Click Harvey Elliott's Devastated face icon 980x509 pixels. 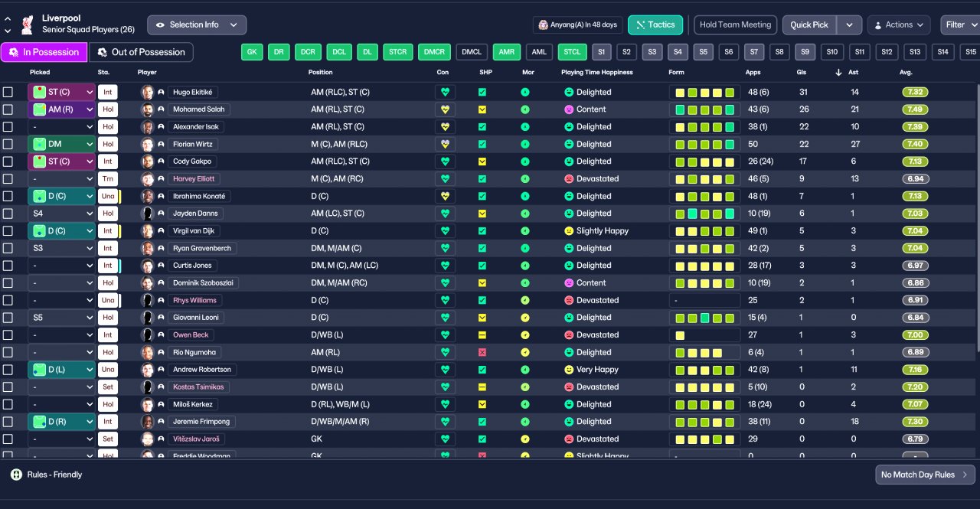569,178
